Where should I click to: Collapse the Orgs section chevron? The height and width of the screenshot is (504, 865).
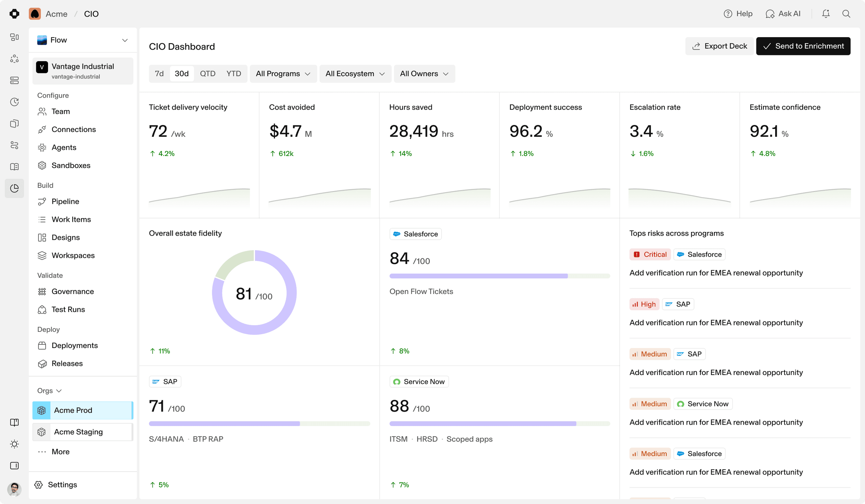[59, 391]
